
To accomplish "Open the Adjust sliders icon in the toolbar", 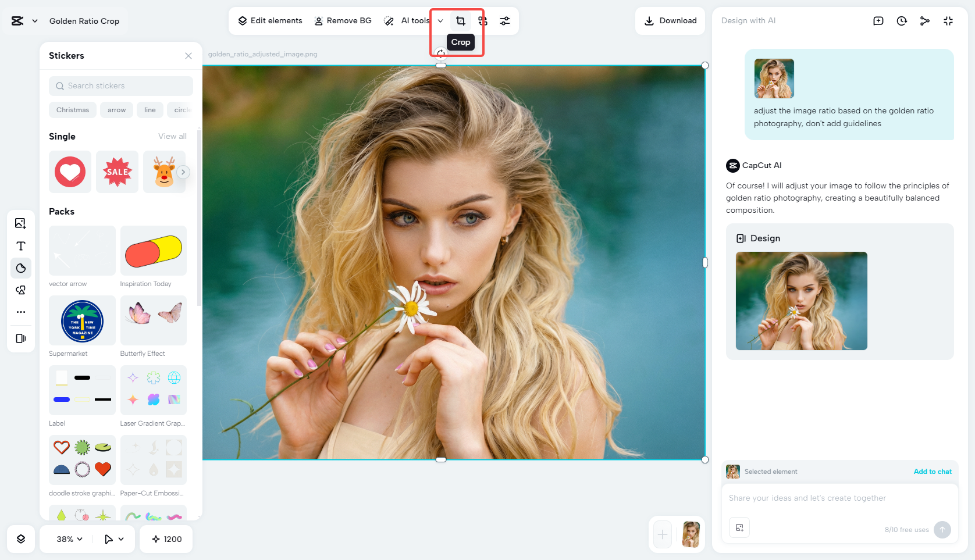I will click(504, 21).
